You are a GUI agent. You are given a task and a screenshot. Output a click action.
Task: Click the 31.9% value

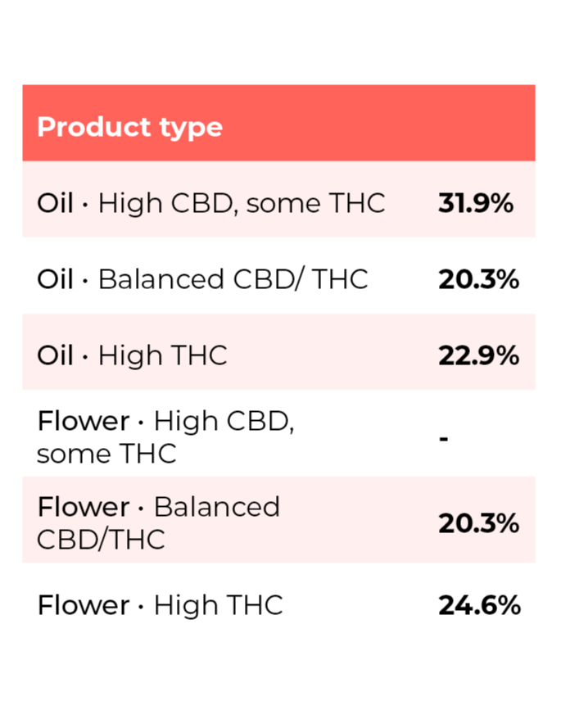(x=476, y=203)
